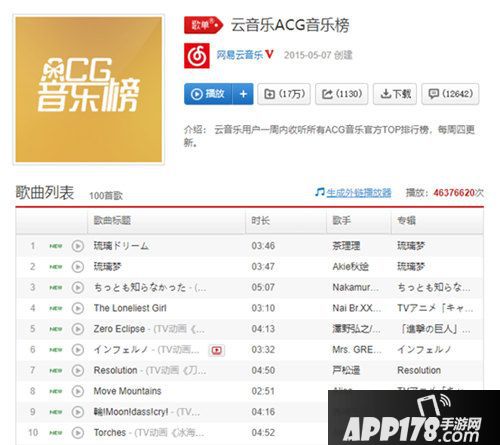Open song title Torches
This screenshot has height=445, width=500.
(110, 433)
